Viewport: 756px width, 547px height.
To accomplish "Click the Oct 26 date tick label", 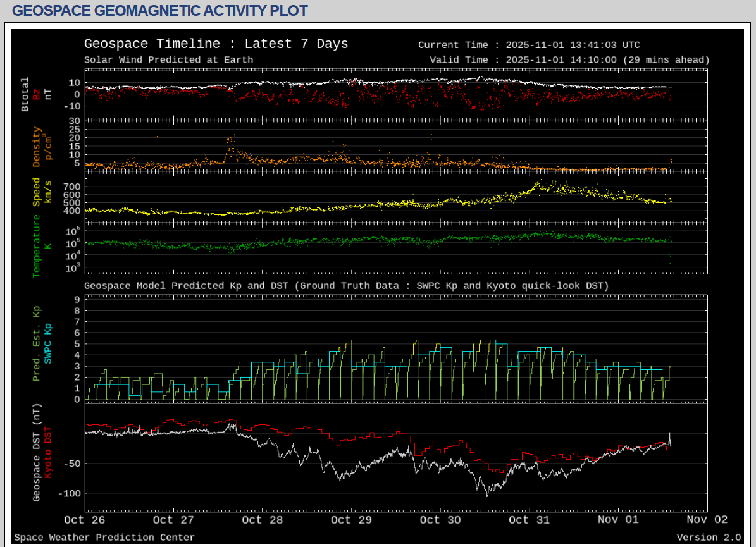I will point(84,520).
